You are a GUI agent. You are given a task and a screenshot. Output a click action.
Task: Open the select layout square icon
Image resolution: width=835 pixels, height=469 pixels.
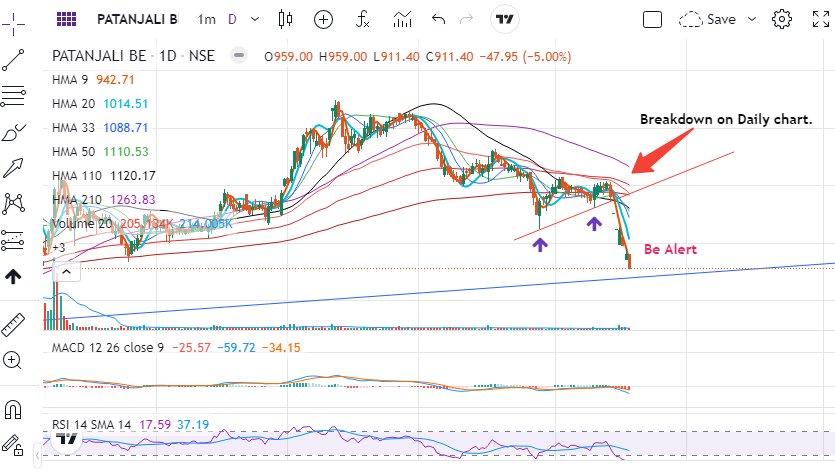(652, 20)
